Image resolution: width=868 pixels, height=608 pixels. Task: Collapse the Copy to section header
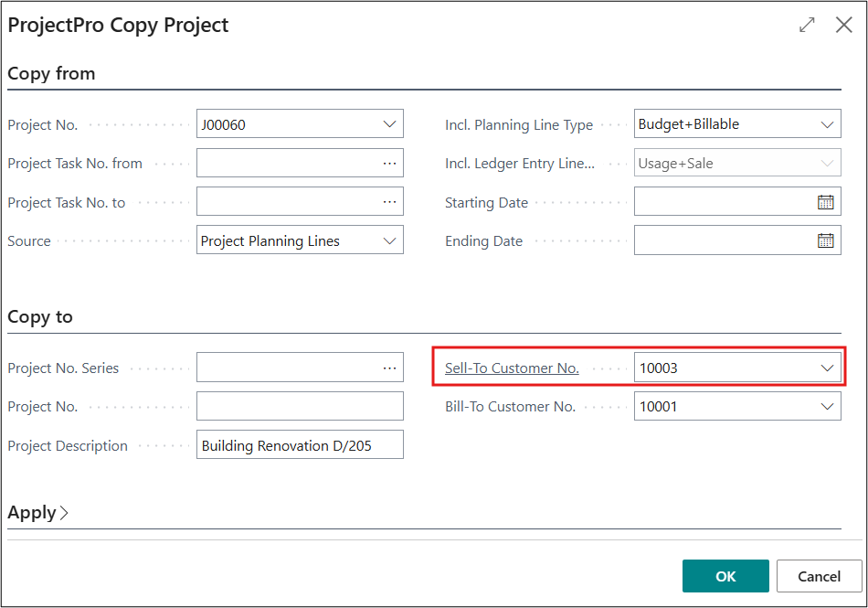tap(40, 317)
